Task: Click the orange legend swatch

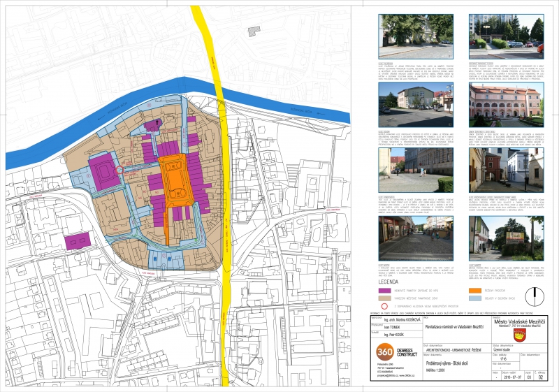Action: 475,291
